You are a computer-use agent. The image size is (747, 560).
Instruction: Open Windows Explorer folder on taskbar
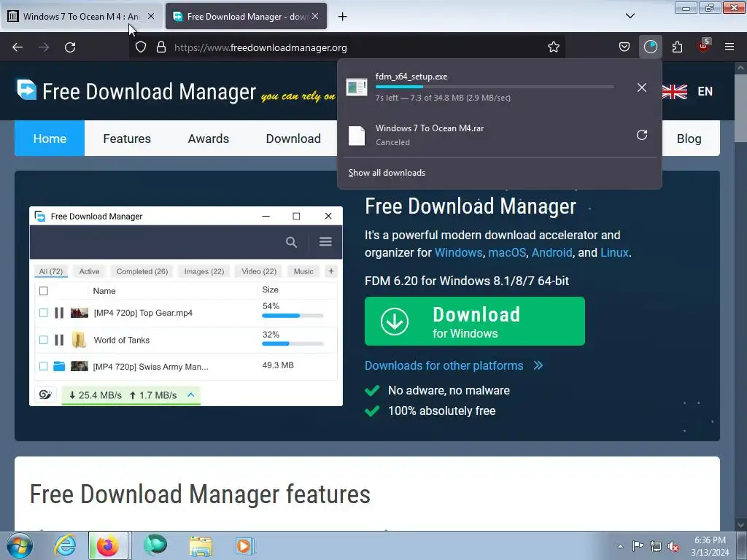pyautogui.click(x=201, y=545)
